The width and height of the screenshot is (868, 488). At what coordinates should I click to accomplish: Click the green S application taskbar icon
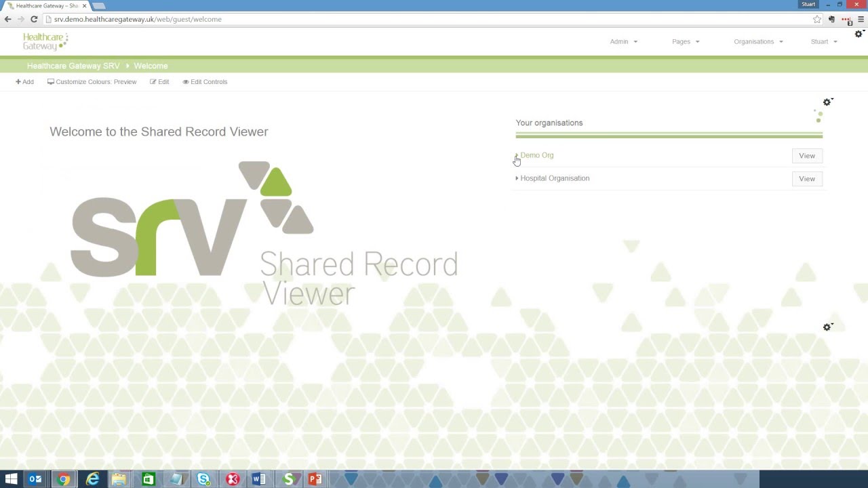tap(288, 479)
